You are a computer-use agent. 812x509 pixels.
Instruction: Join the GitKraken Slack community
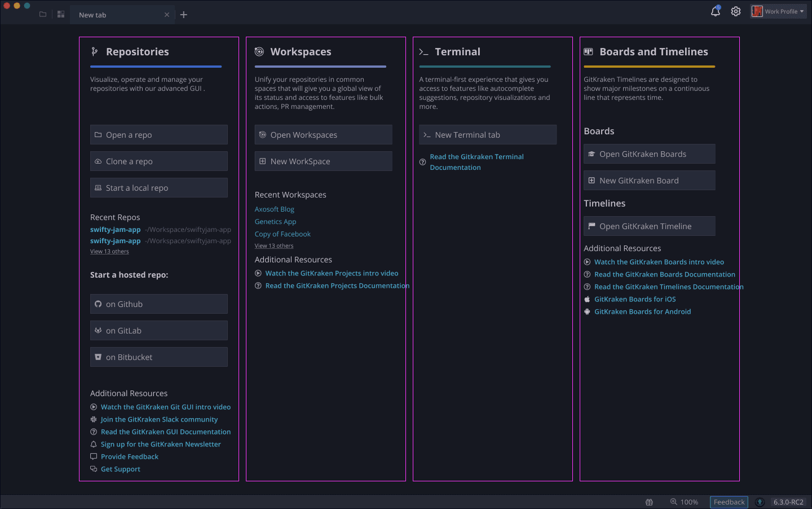point(159,419)
